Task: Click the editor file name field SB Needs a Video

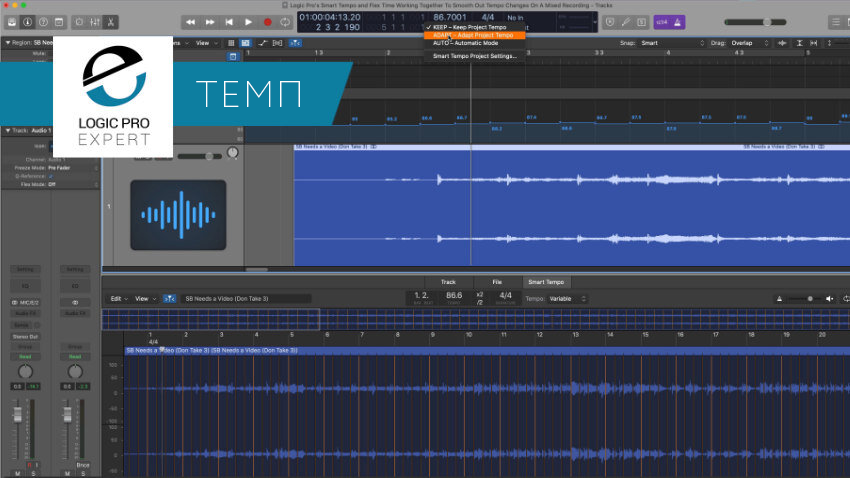Action: coord(246,299)
